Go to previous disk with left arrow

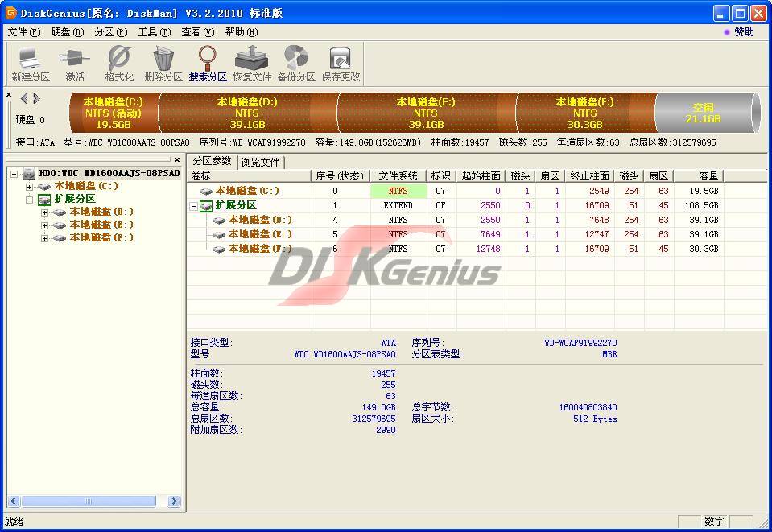point(23,98)
